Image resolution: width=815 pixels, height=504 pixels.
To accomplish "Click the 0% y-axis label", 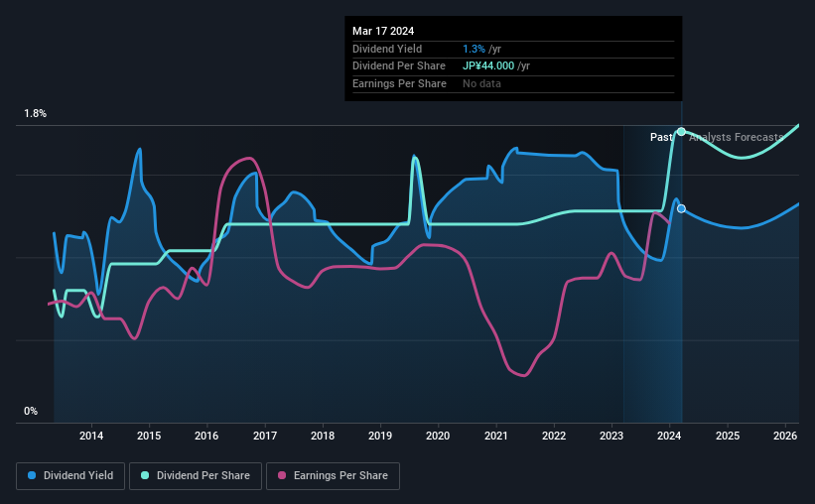I will pos(31,411).
